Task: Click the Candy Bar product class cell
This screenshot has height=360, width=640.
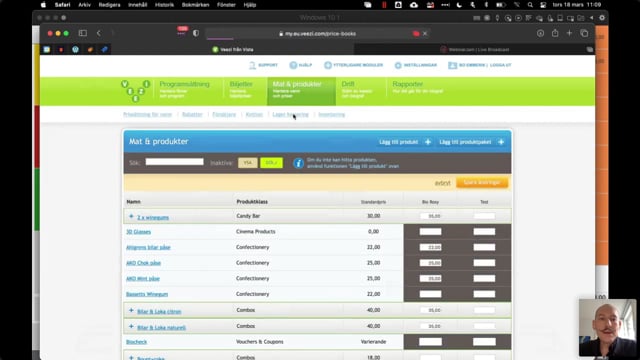Action: pos(248,216)
